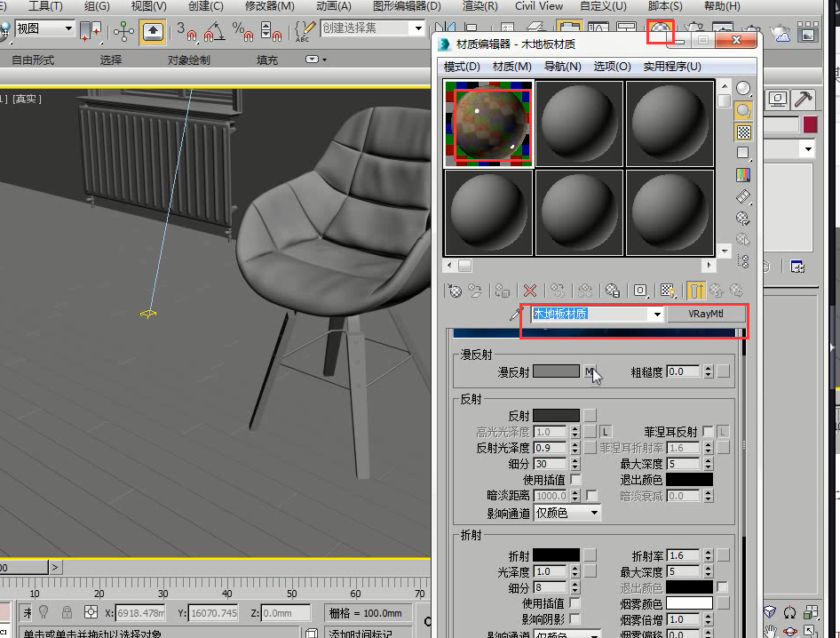
Task: Tick the 使用插值 checkbox under 反射
Action: (576, 479)
